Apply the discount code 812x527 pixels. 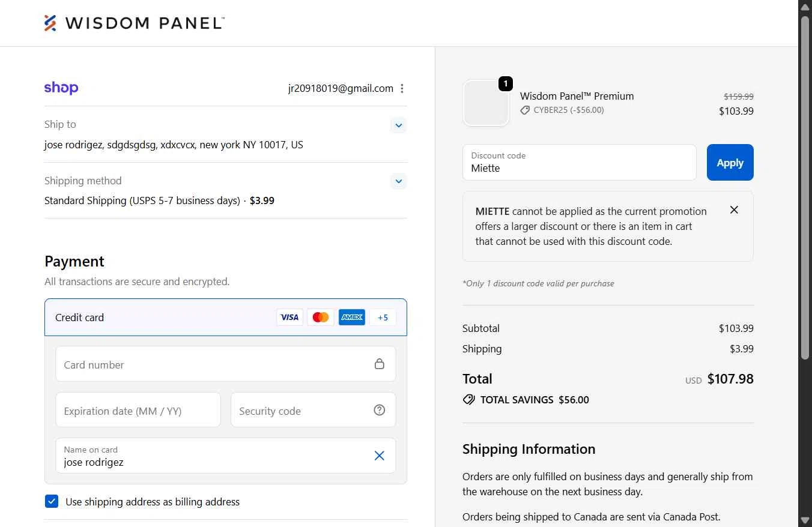pos(730,162)
